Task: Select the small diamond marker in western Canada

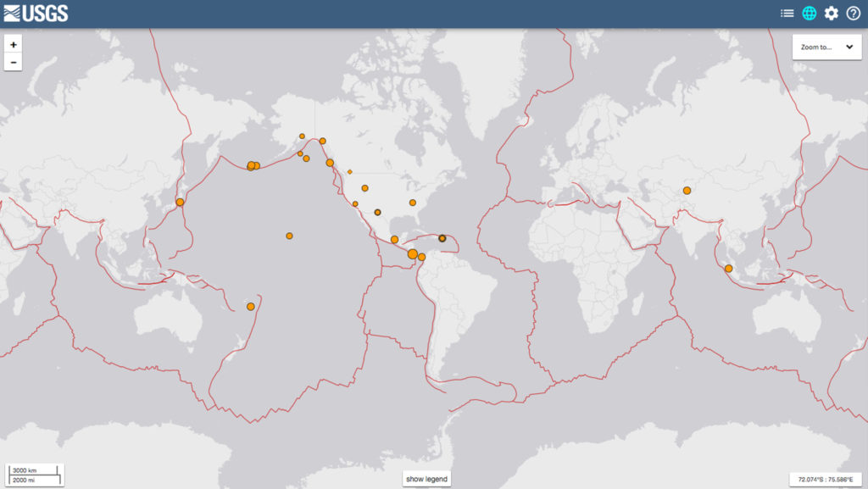Action: point(350,172)
